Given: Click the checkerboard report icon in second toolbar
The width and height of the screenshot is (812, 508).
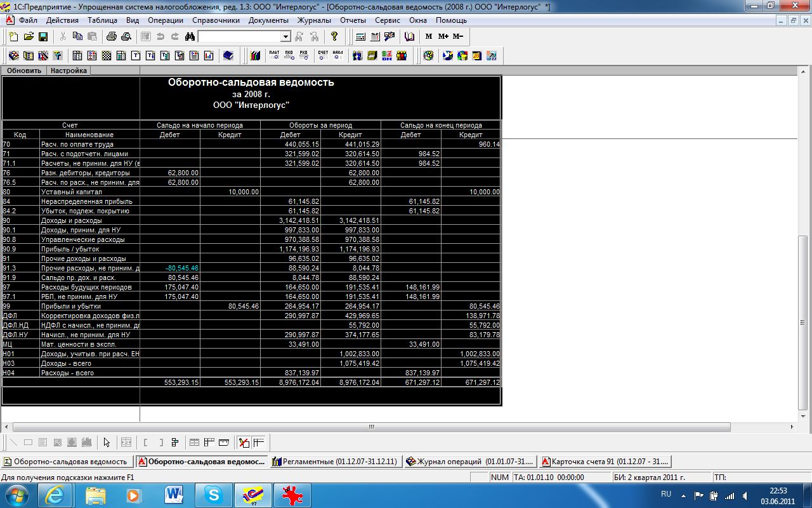Looking at the screenshot, I should click(107, 55).
